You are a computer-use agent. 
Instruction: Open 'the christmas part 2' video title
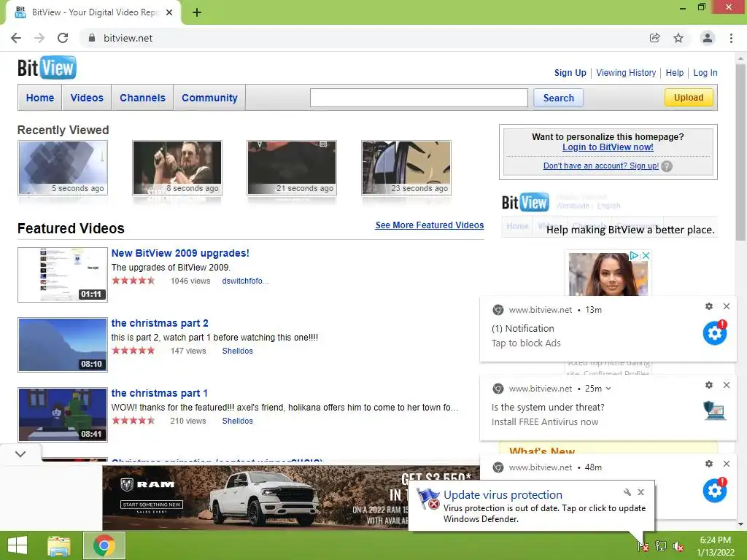click(160, 323)
